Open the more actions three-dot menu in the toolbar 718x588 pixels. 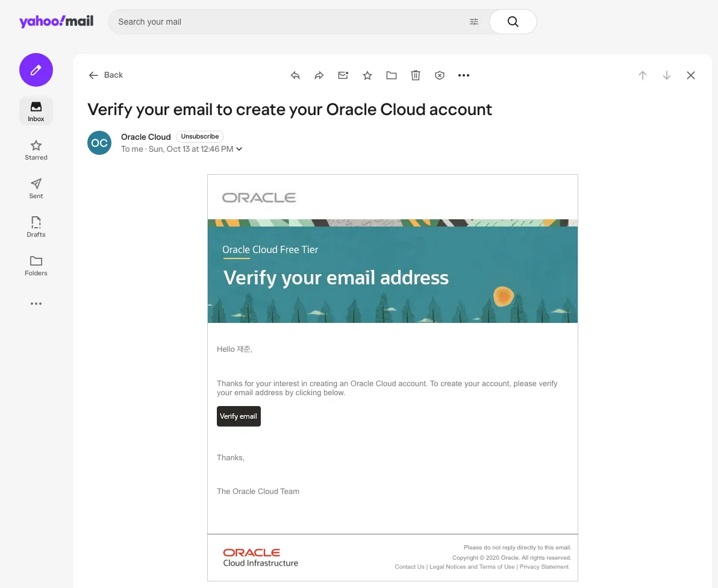pos(464,75)
